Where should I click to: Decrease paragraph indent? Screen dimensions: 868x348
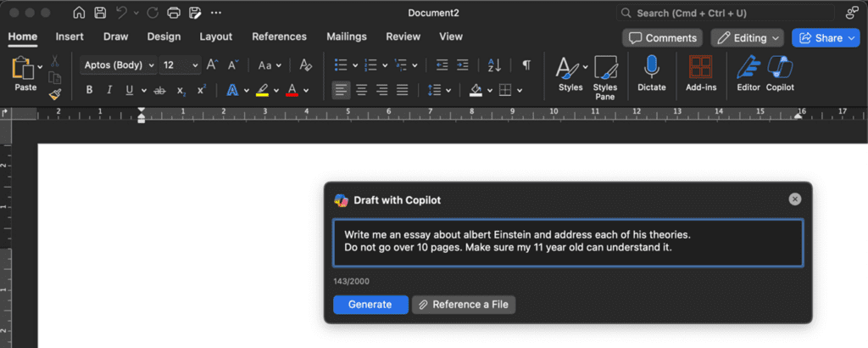[442, 65]
